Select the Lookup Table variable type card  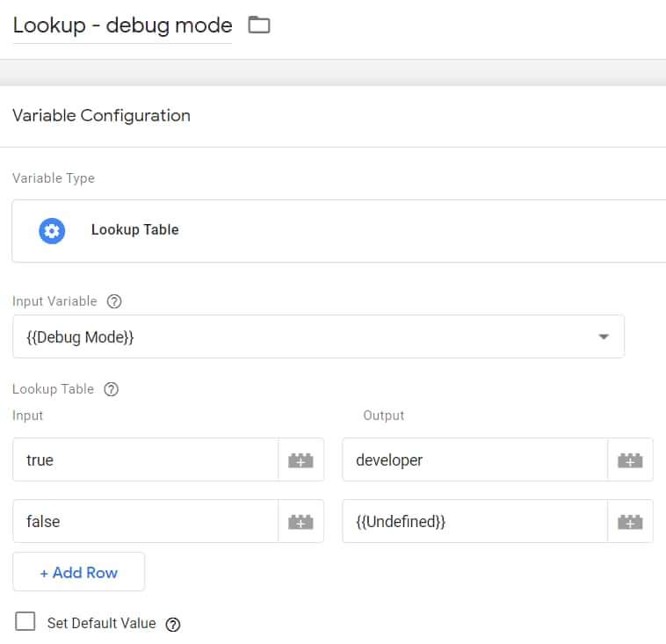tap(338, 230)
